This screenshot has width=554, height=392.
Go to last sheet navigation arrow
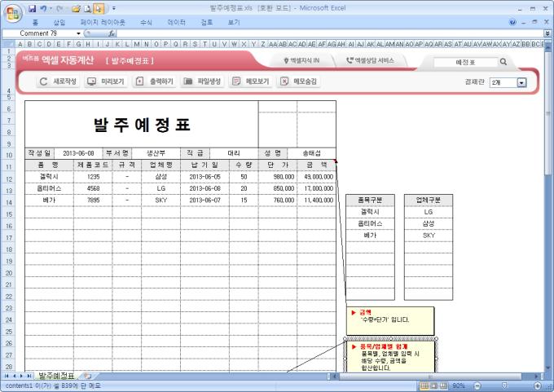(x=29, y=376)
